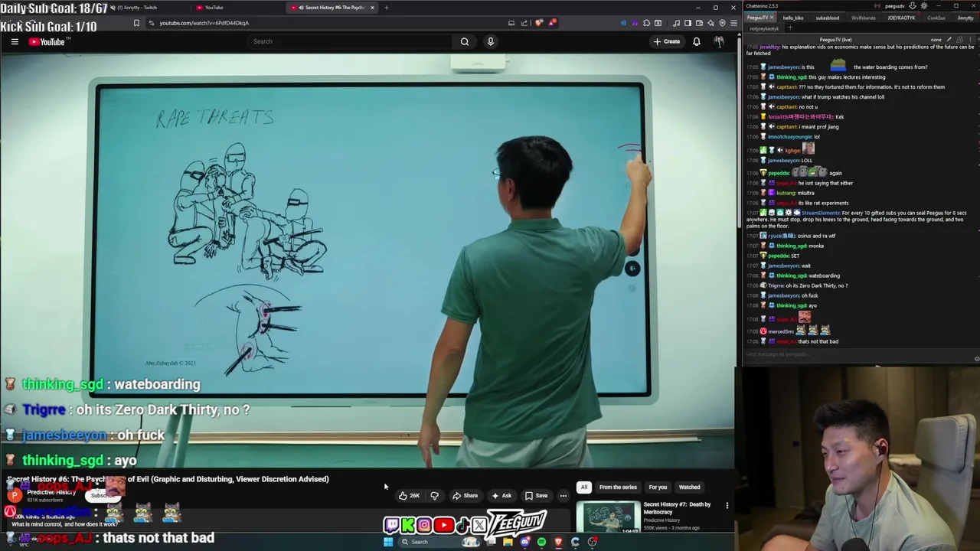980x551 pixels.
Task: Open the Brave Shields lion icon
Action: coord(538,23)
